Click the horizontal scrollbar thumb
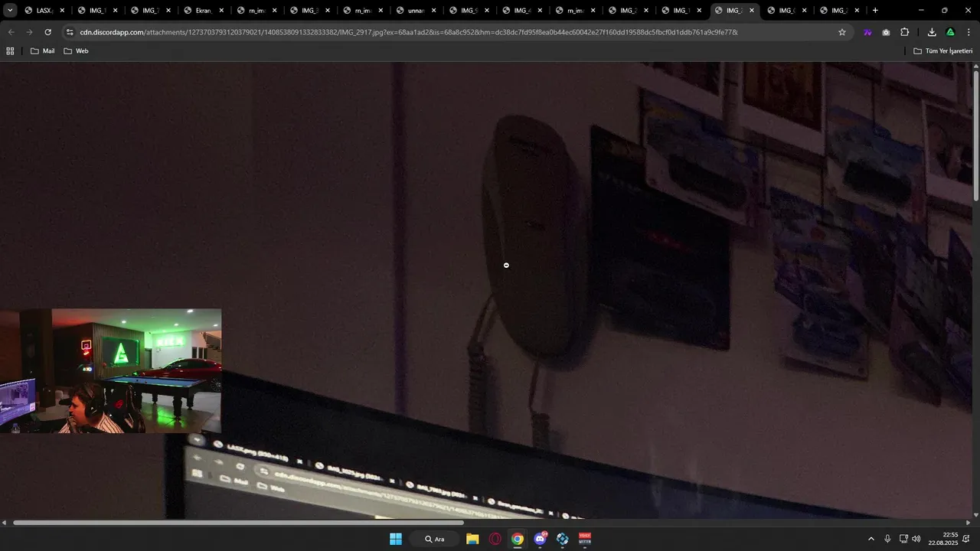Viewport: 980px width, 551px height. coord(238,523)
